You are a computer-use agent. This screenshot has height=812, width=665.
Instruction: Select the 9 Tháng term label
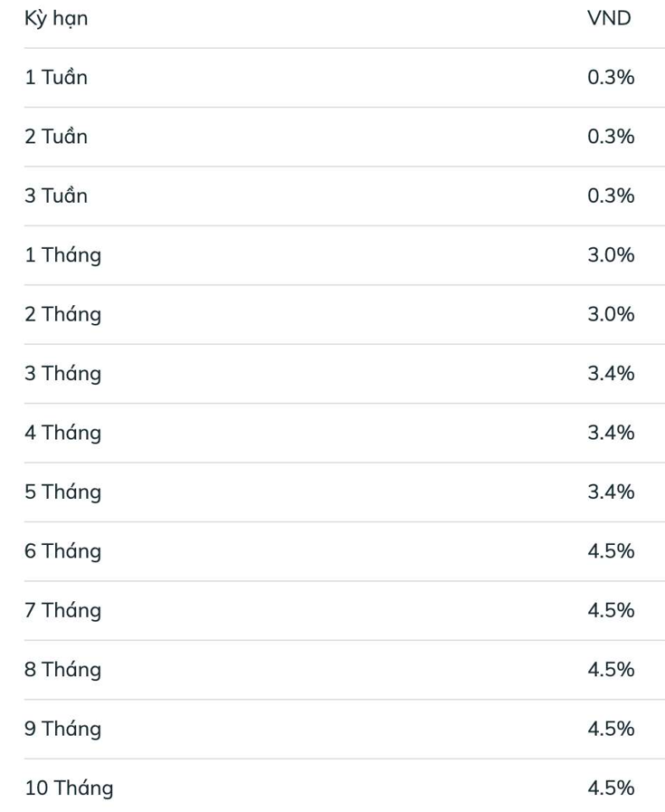pyautogui.click(x=62, y=729)
